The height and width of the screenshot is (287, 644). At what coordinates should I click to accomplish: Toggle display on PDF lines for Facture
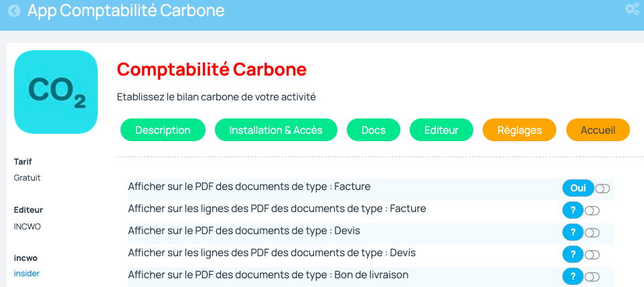(592, 211)
